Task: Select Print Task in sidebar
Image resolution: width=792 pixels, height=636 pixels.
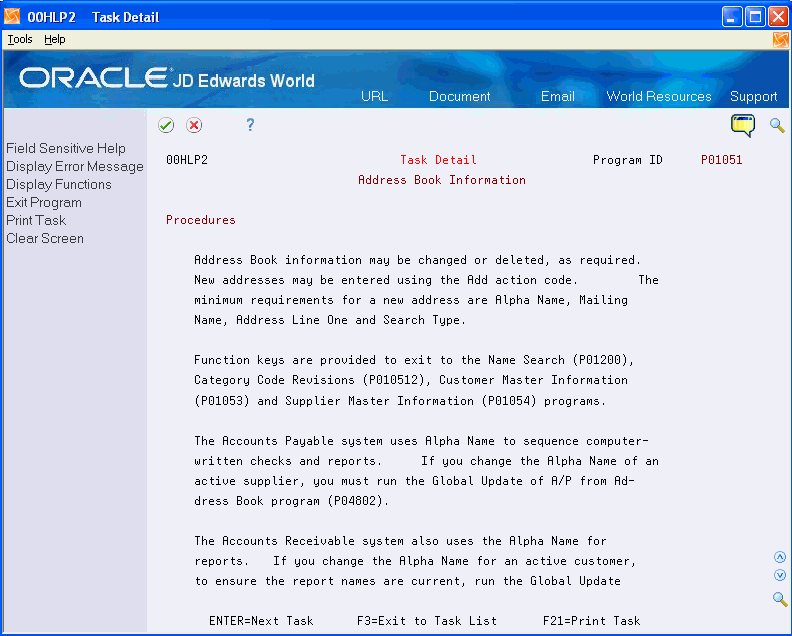Action: [36, 220]
